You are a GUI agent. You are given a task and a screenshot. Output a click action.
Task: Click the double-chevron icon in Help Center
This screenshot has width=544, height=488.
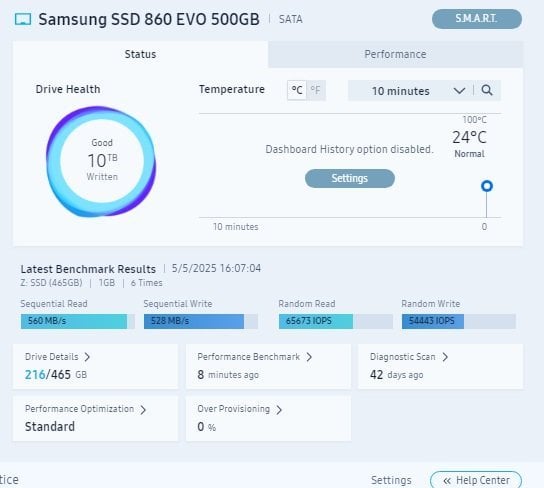tap(447, 481)
